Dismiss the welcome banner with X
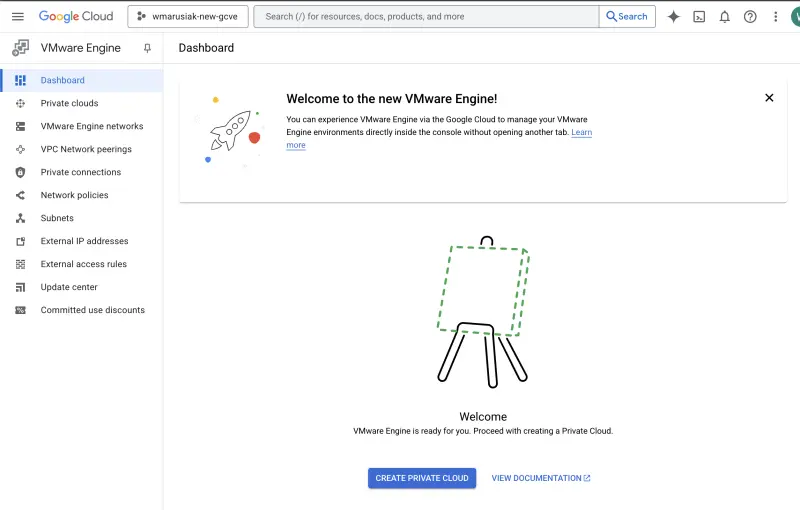Viewport: 800px width, 510px height. click(x=769, y=98)
